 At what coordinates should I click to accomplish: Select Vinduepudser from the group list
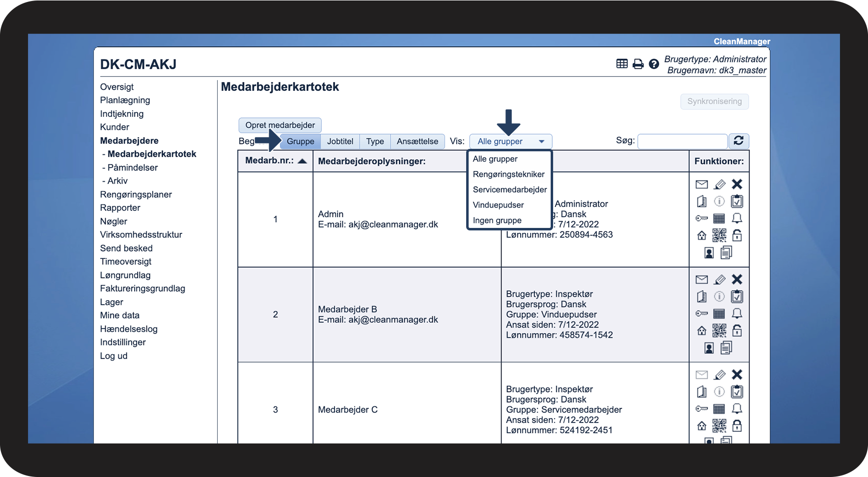pyautogui.click(x=498, y=205)
